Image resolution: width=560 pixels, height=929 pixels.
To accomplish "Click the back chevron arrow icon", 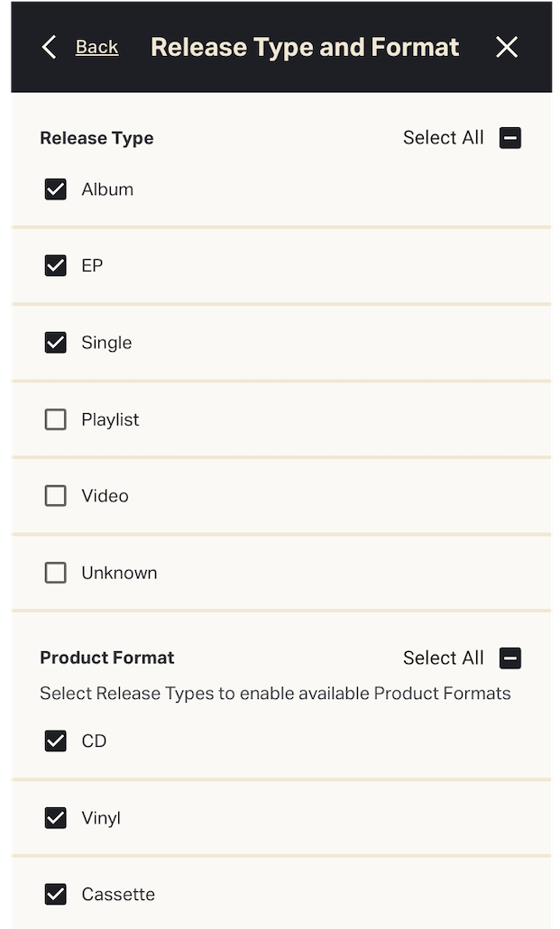I will coord(50,47).
